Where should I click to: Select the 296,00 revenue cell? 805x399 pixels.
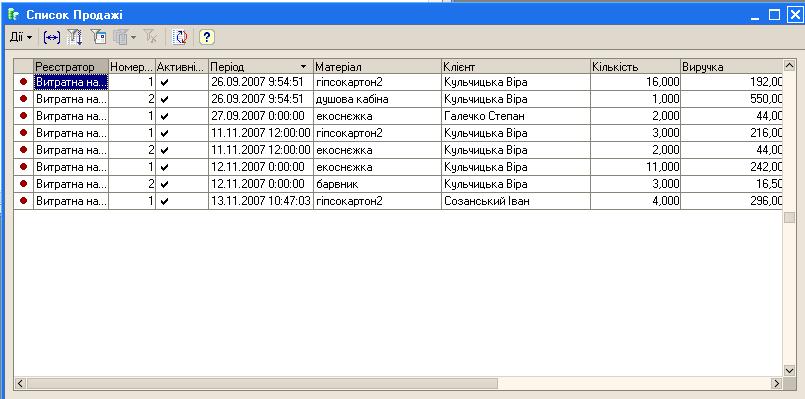click(731, 201)
